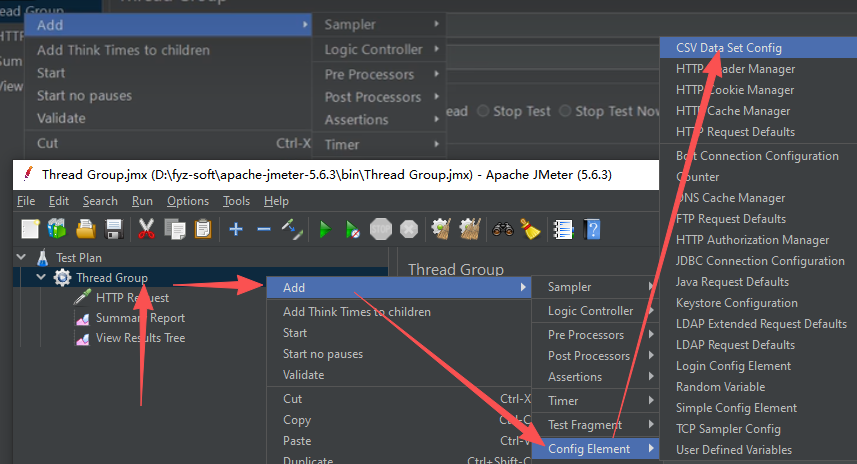Choose HTTP Authorization Manager
Viewport: 857px width, 464px height.
pos(758,240)
